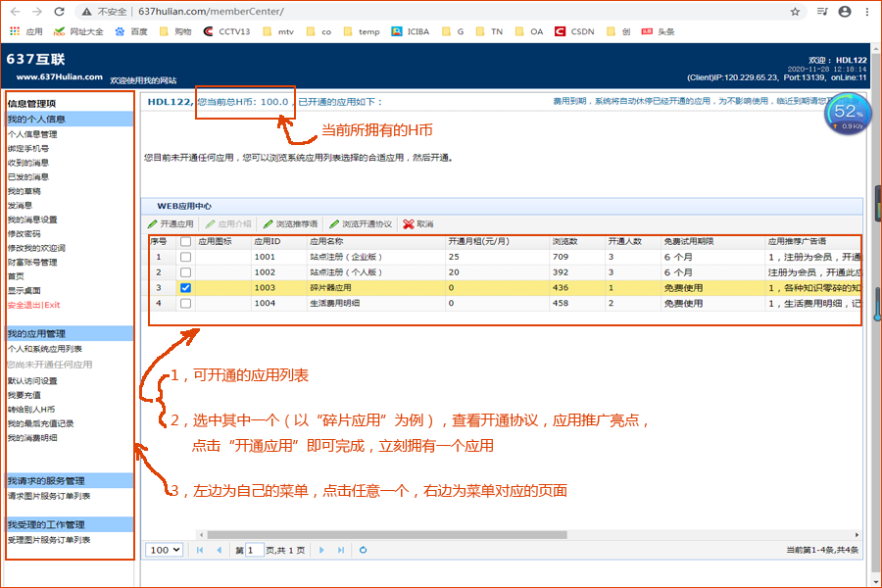
Task: Check the box for app 1001 row
Action: (186, 257)
